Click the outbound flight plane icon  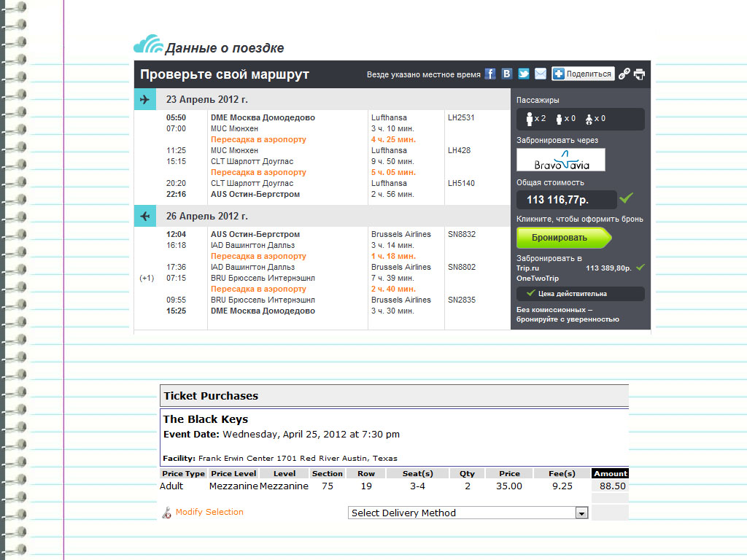pos(145,99)
